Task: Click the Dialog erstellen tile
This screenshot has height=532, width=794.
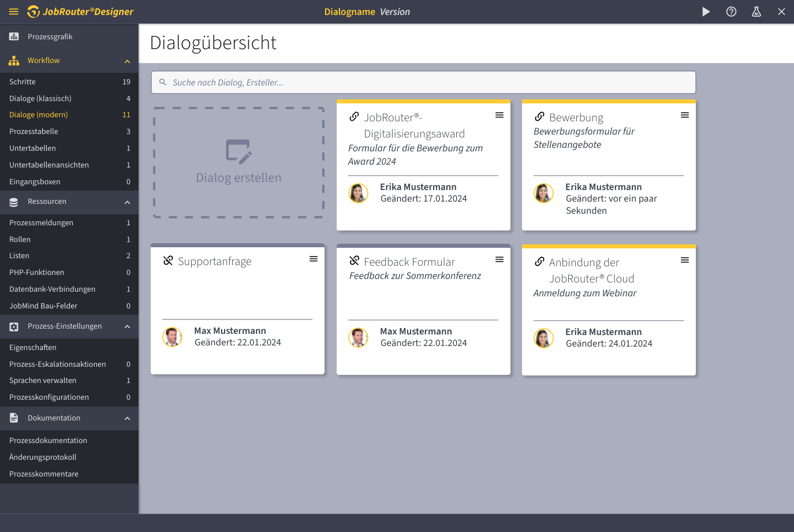Action: pyautogui.click(x=238, y=163)
